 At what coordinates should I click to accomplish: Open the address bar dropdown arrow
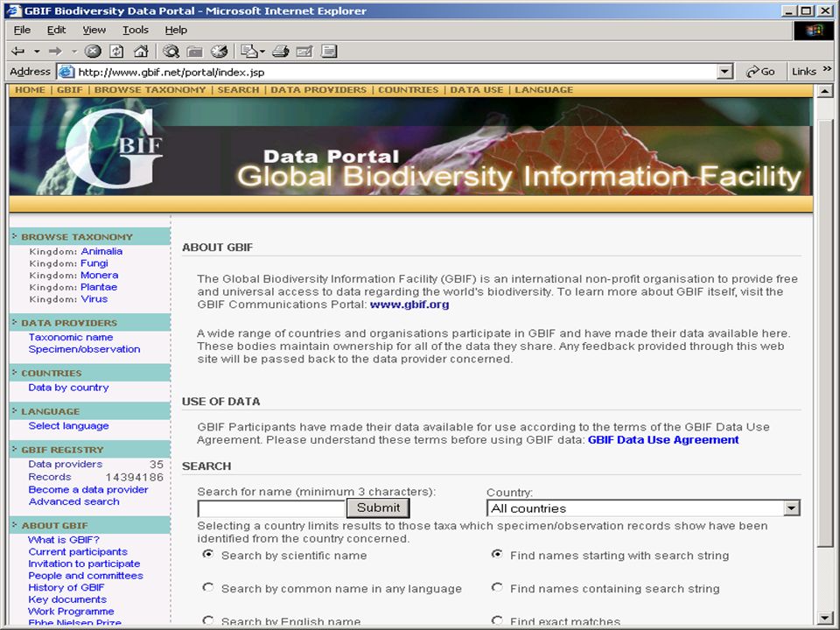click(x=724, y=72)
